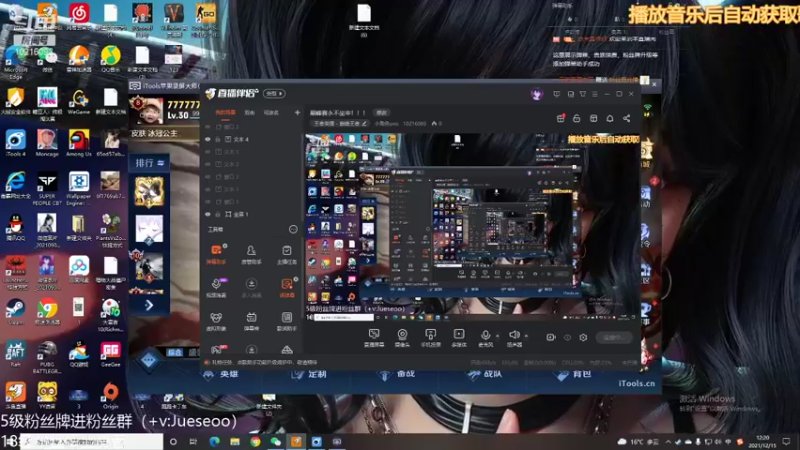Click the 修改 button beside the stream title
This screenshot has width=800, height=450.
pyautogui.click(x=382, y=113)
